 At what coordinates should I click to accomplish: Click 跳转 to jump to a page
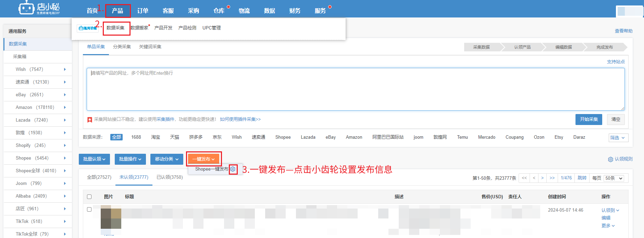coord(582,178)
